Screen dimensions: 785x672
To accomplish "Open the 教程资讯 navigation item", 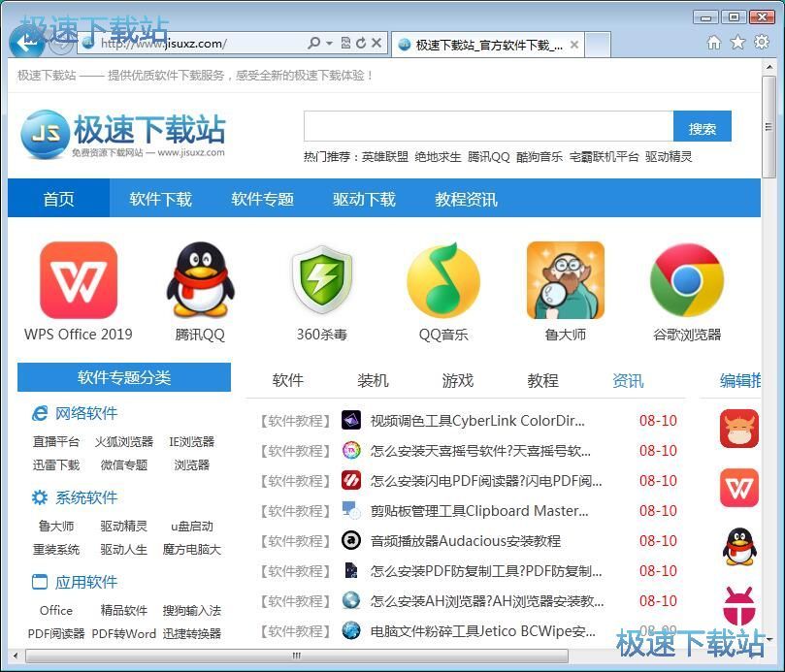I will [466, 199].
